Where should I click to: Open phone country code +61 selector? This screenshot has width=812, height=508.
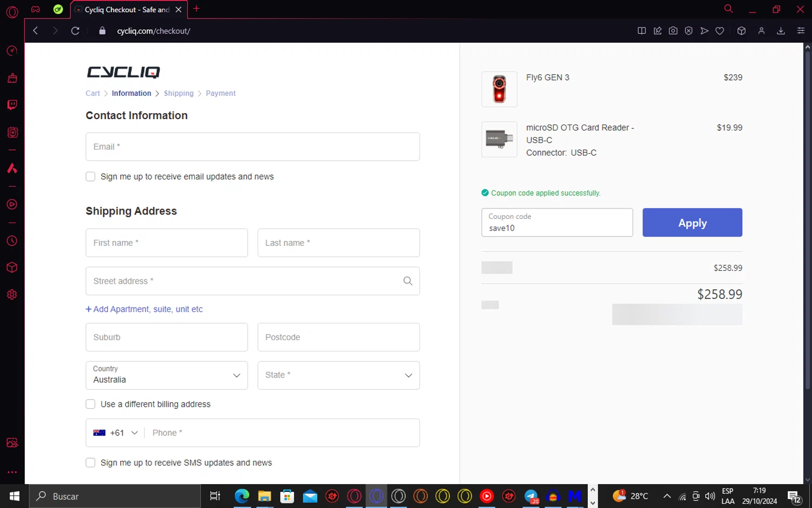point(115,433)
